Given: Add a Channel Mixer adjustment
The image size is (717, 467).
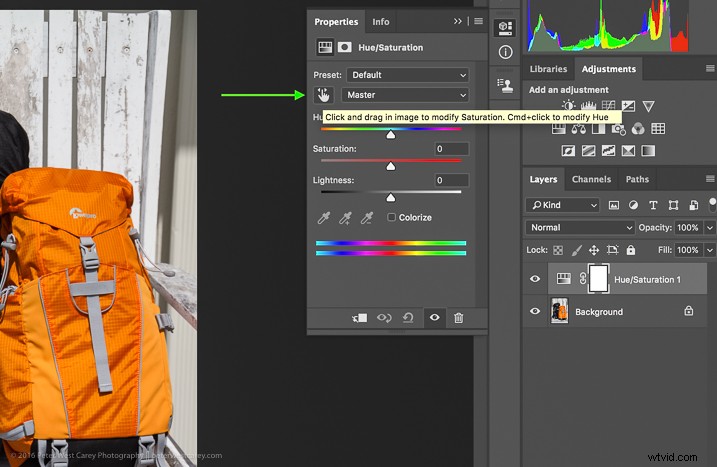Looking at the screenshot, I should pyautogui.click(x=638, y=129).
